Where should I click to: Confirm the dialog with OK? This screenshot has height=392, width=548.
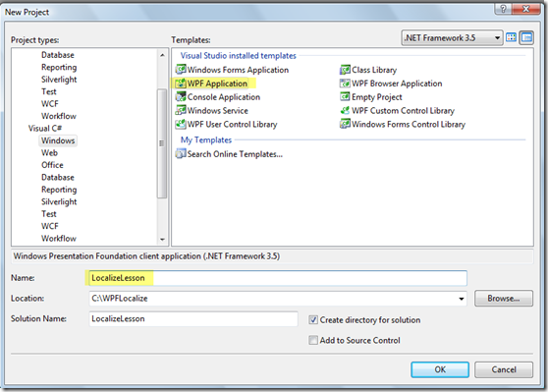pos(440,369)
